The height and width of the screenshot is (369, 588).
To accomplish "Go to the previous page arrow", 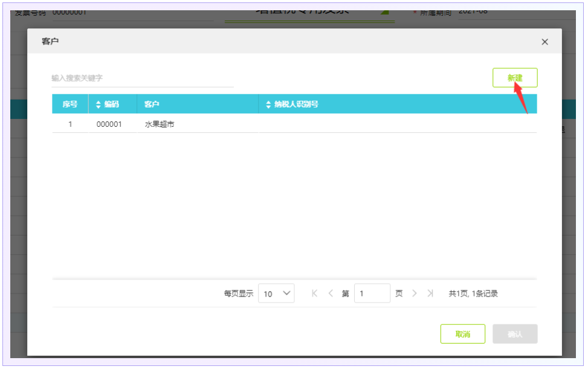I will click(x=331, y=294).
